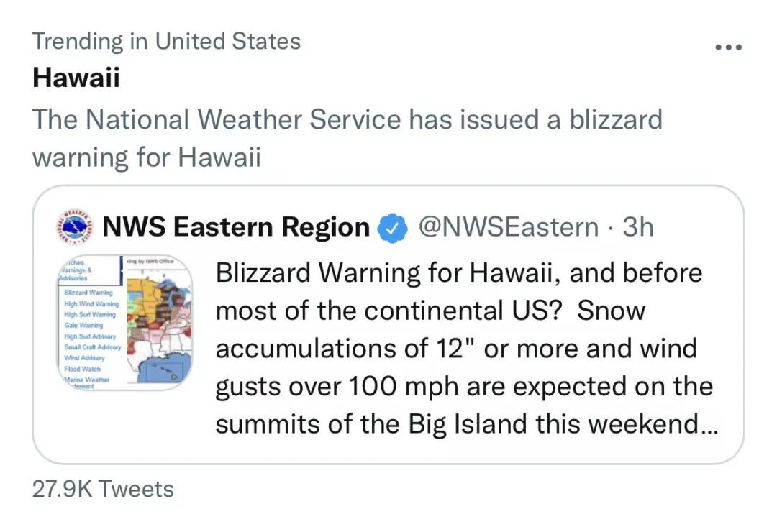Select the blizzard warning trend description
Screen dimensions: 777x532
[347, 137]
